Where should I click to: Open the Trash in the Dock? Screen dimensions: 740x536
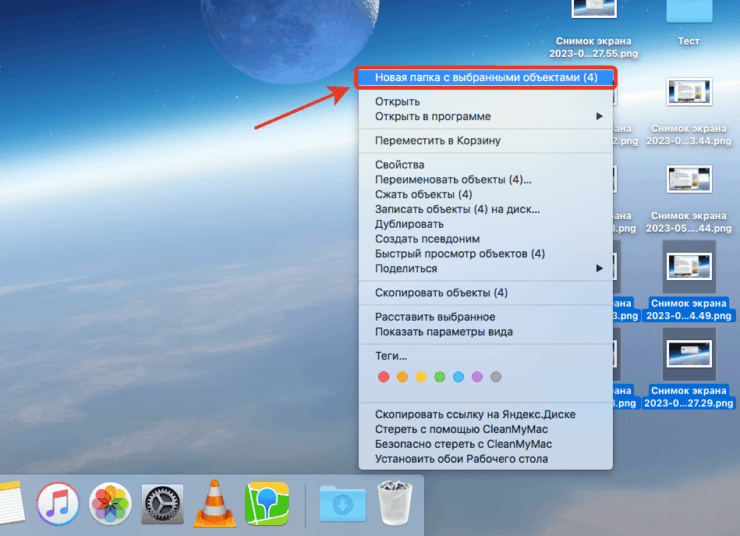(395, 503)
